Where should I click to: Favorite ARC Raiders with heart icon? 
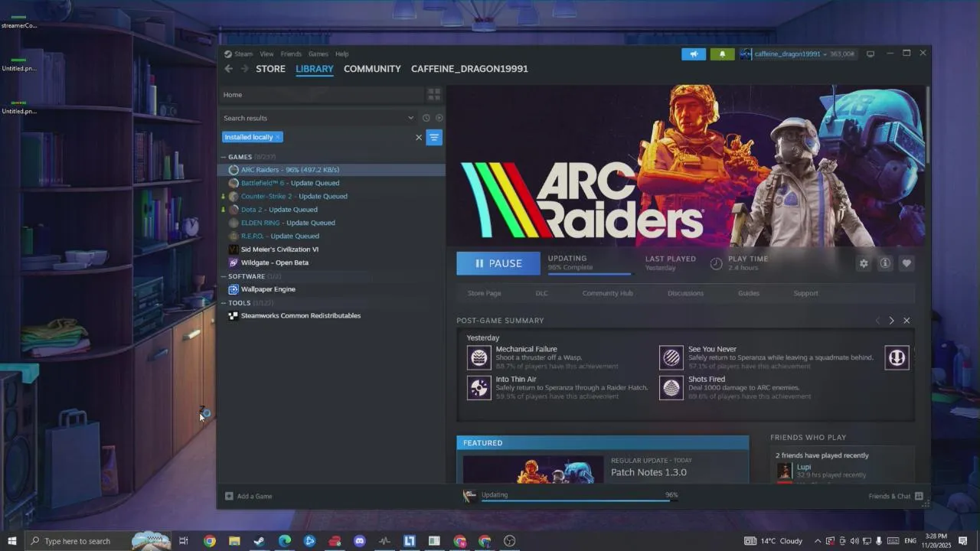[x=906, y=263]
